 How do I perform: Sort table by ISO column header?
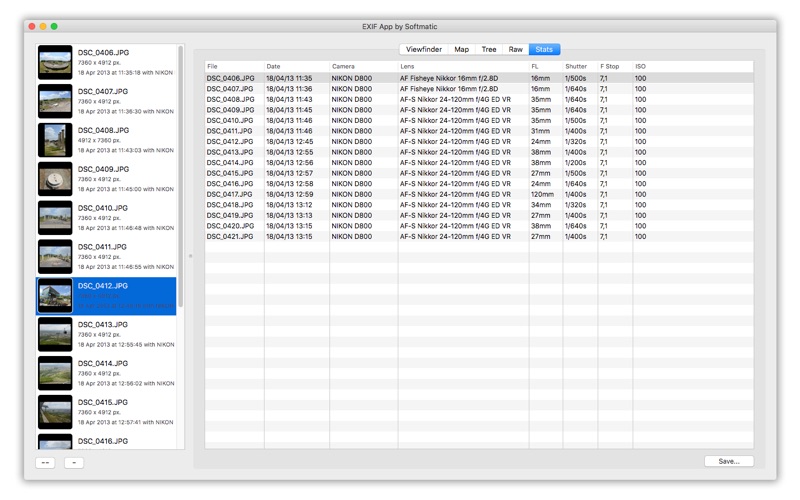tap(693, 66)
